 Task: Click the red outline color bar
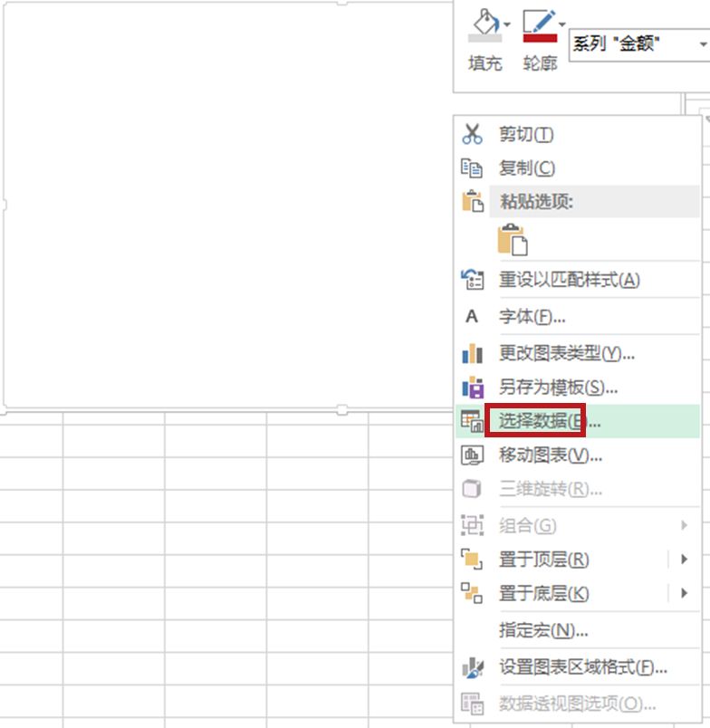pyautogui.click(x=540, y=38)
